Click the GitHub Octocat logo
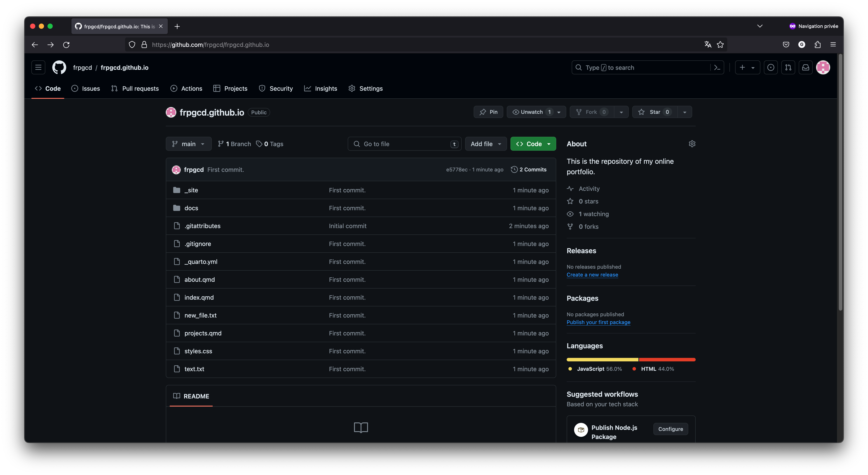The height and width of the screenshot is (475, 868). pos(59,67)
